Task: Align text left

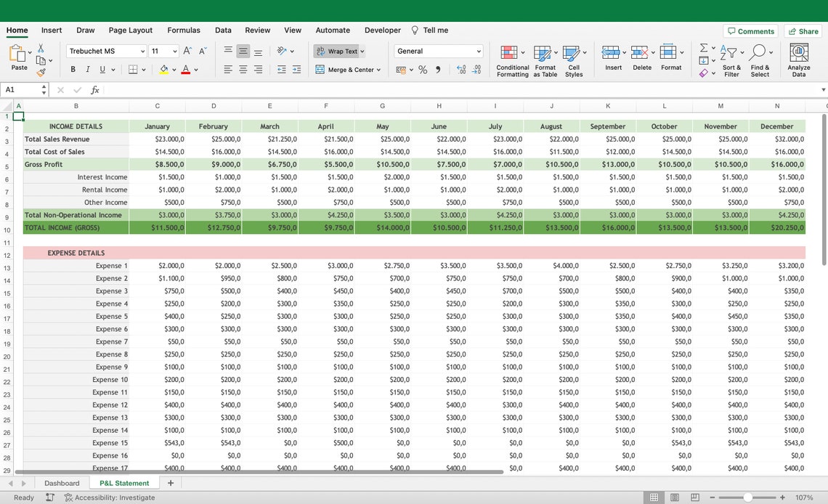Action: coord(228,69)
